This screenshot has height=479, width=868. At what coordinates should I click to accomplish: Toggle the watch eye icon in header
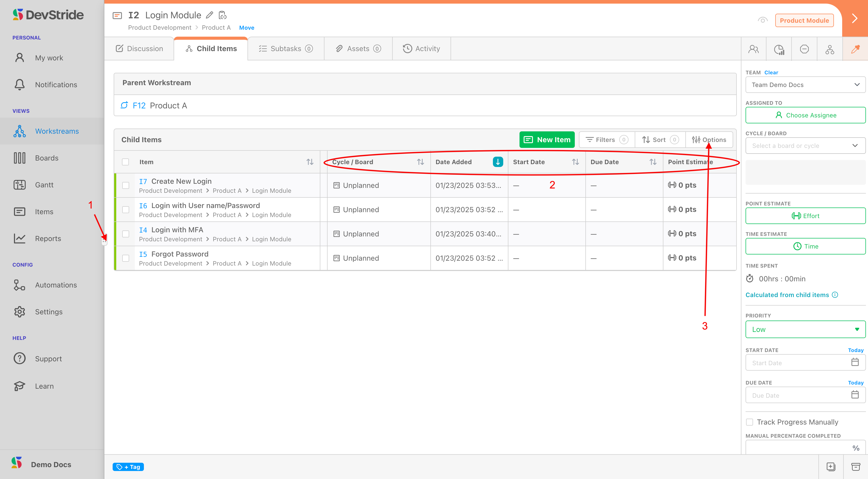[x=763, y=20]
